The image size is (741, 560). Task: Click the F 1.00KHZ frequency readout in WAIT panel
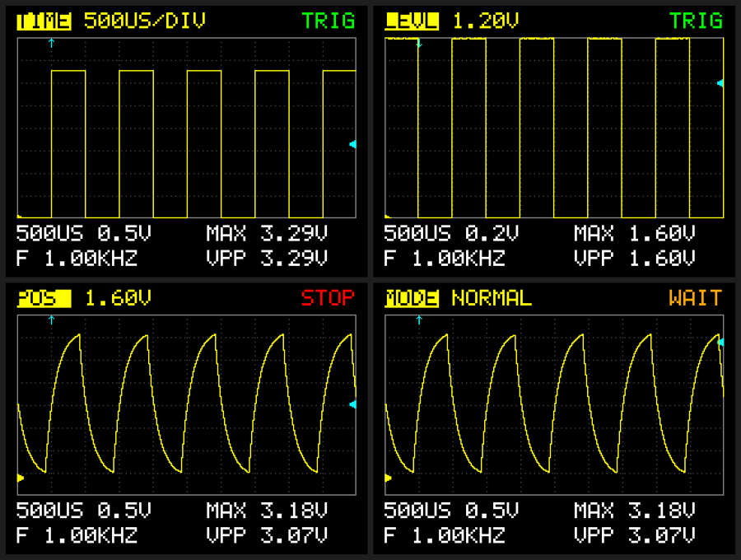click(445, 535)
